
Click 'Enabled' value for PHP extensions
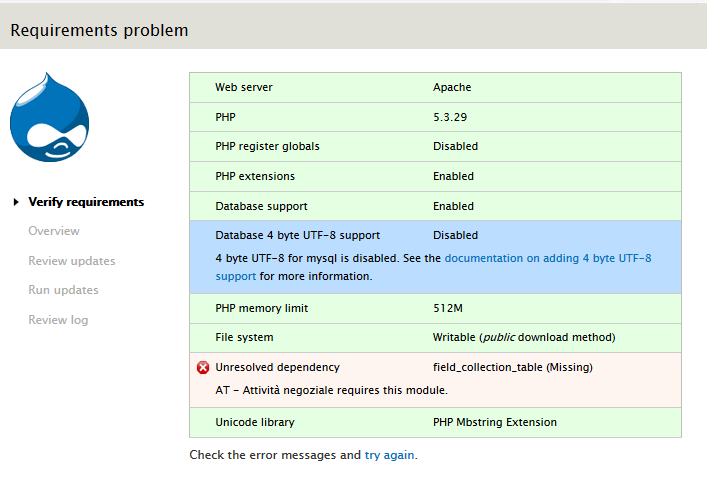click(454, 176)
